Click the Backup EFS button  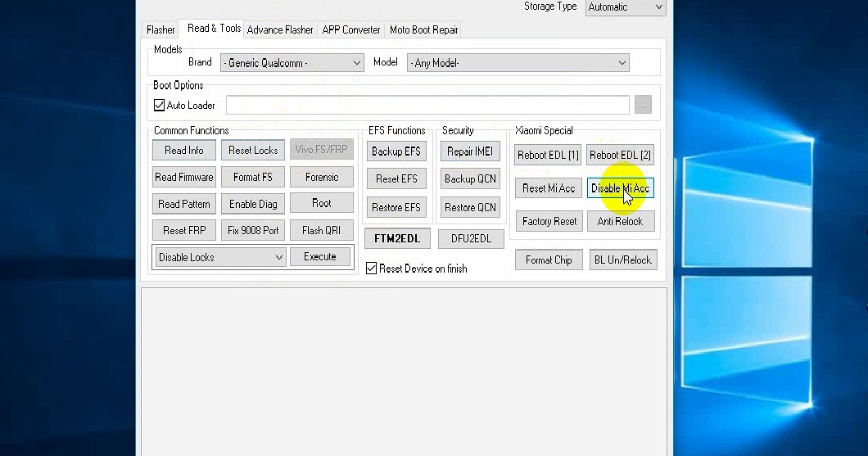coord(396,151)
